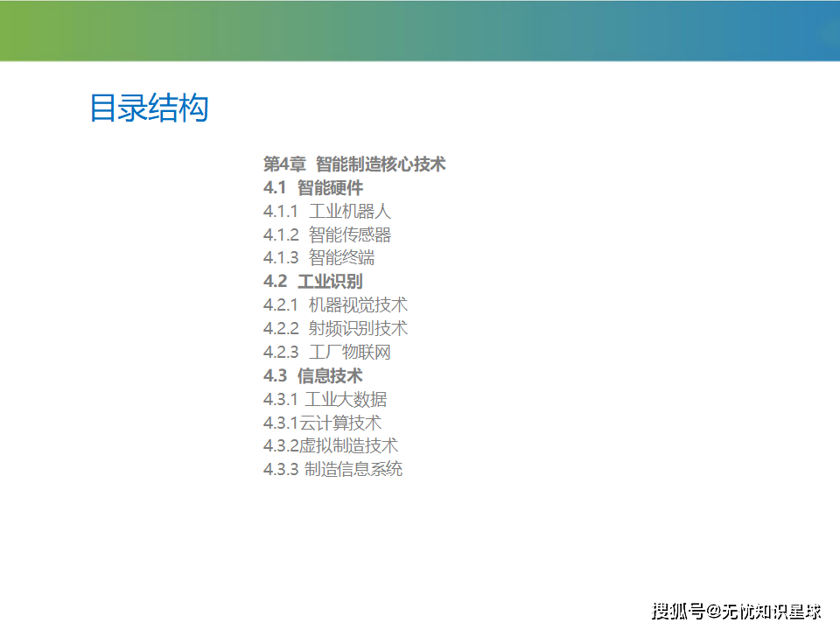Click the entry 4.1.2 智能传感器
Image resolution: width=840 pixels, height=630 pixels.
326,234
